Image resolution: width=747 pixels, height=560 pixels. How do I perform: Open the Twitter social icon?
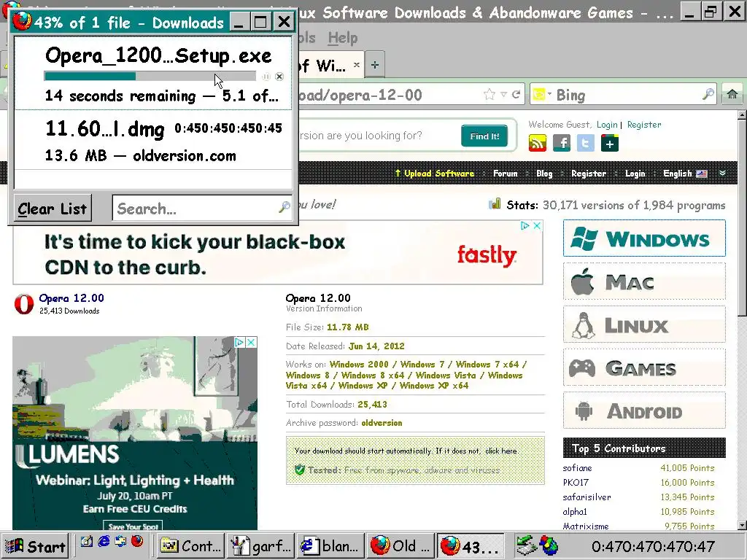[x=586, y=143]
